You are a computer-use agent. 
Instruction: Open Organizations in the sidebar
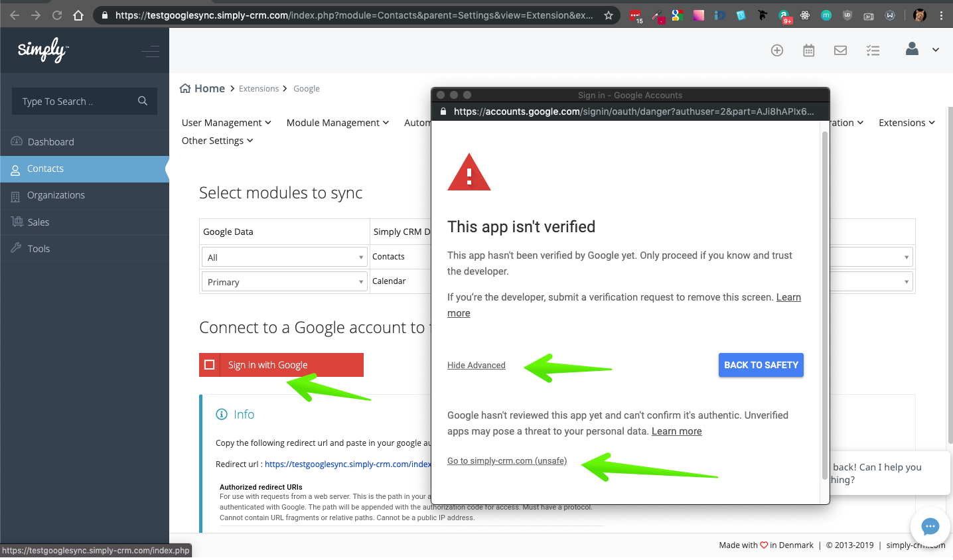click(x=84, y=196)
